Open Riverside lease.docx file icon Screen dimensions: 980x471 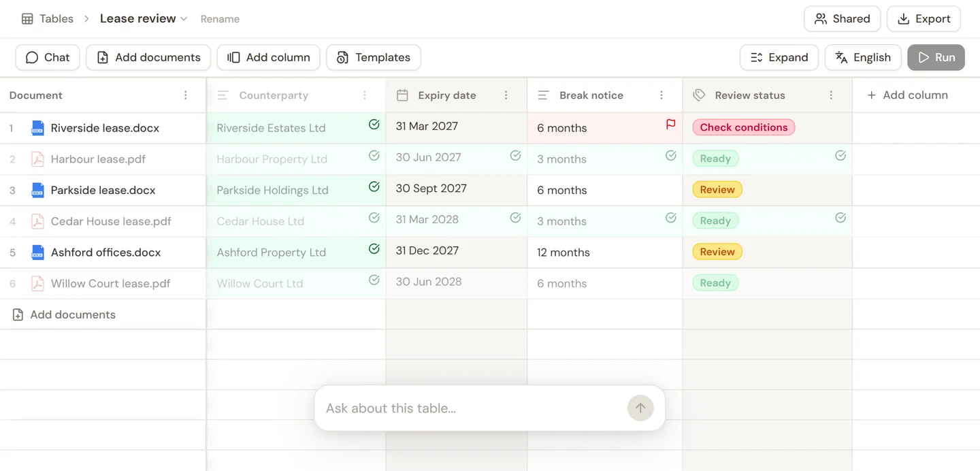click(x=38, y=128)
